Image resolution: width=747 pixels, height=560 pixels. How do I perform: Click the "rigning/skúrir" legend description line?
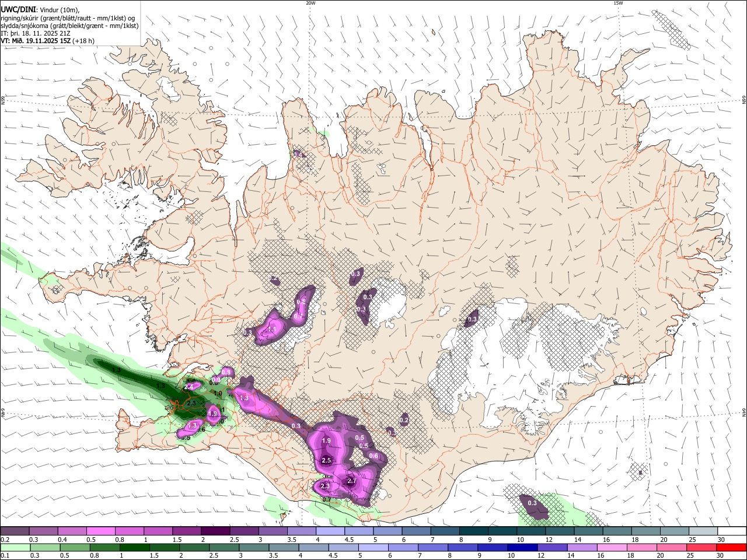point(68,17)
